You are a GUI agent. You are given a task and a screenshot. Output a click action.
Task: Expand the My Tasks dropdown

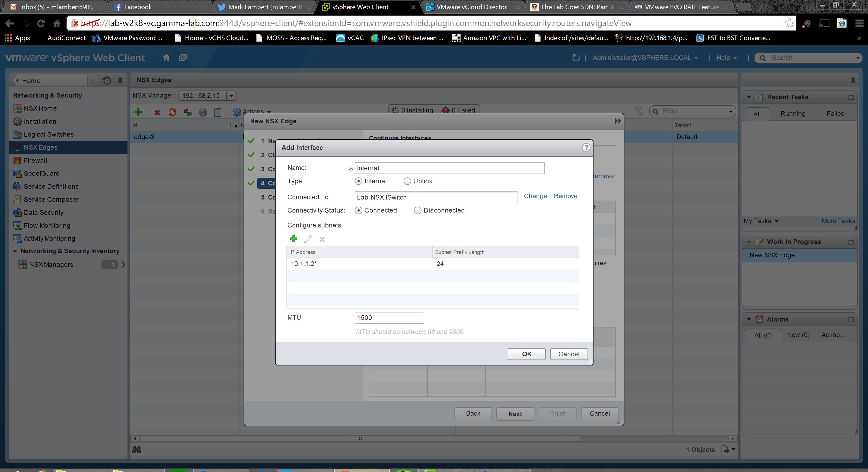click(761, 221)
